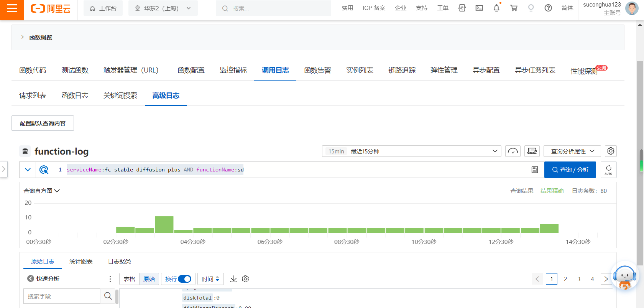Open the help question mark icon
Viewport: 644px width, 308px height.
[548, 8]
